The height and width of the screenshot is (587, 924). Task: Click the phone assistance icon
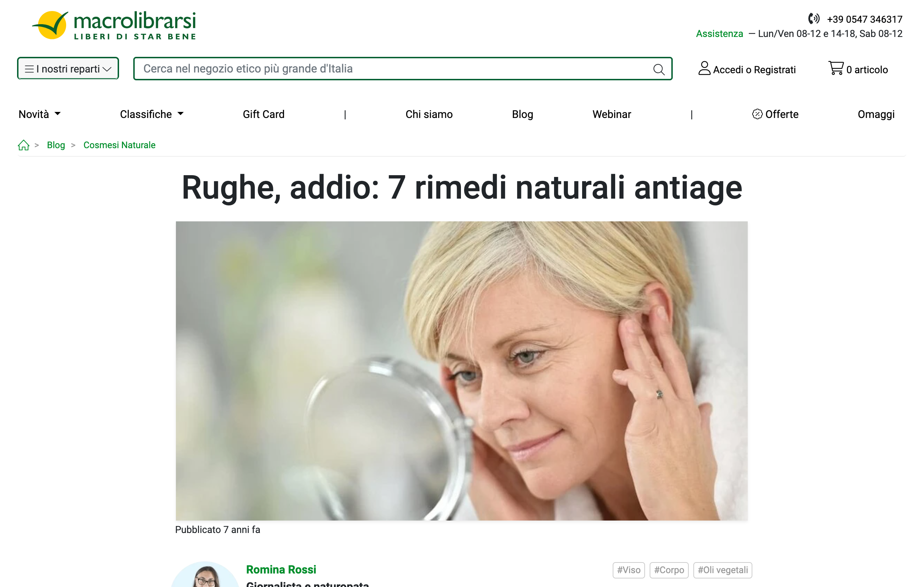pyautogui.click(x=813, y=18)
